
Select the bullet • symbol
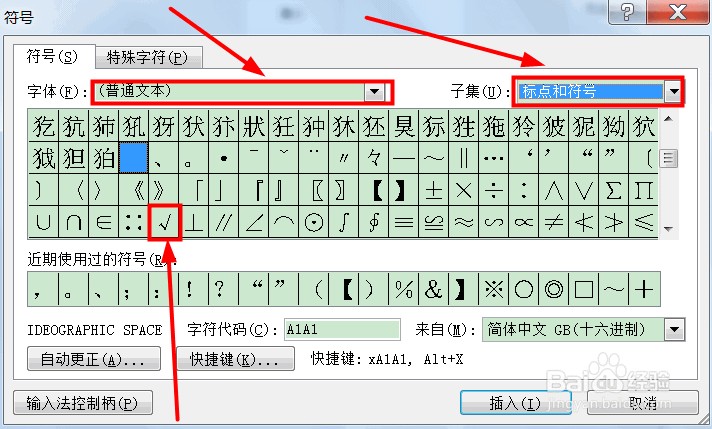tap(224, 158)
